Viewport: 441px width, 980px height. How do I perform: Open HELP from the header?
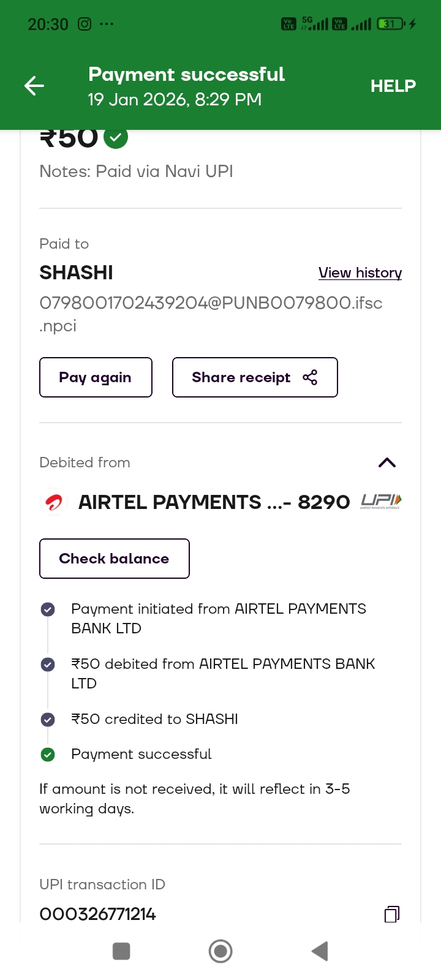point(393,86)
